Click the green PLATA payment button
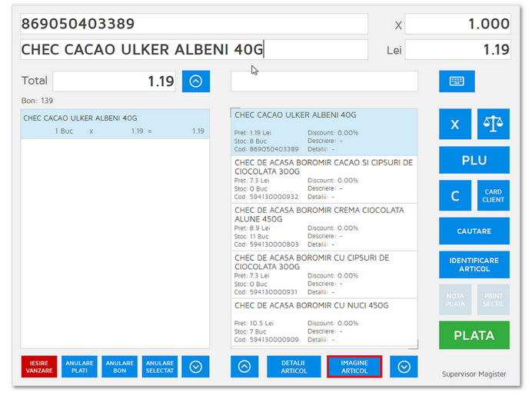Image resolution: width=532 pixels, height=399 pixels. (474, 335)
